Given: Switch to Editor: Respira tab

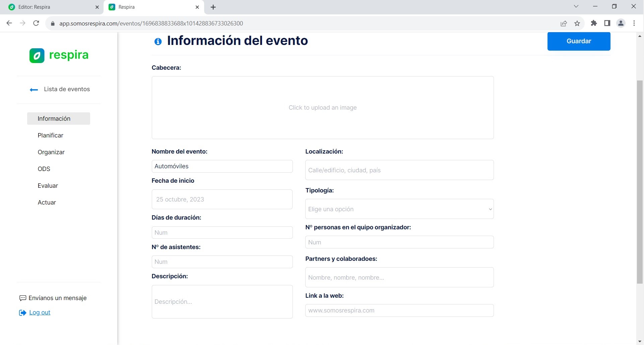Looking at the screenshot, I should [x=52, y=7].
